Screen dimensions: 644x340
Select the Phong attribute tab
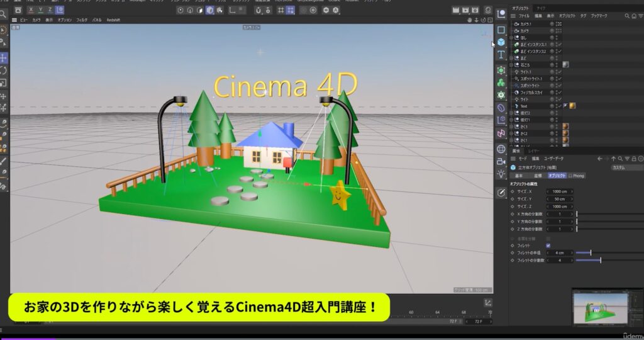tap(576, 176)
